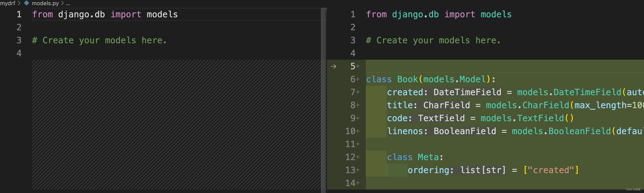The height and width of the screenshot is (193, 644).
Task: Click 'from django.db import models' in left pane
Action: 105,14
